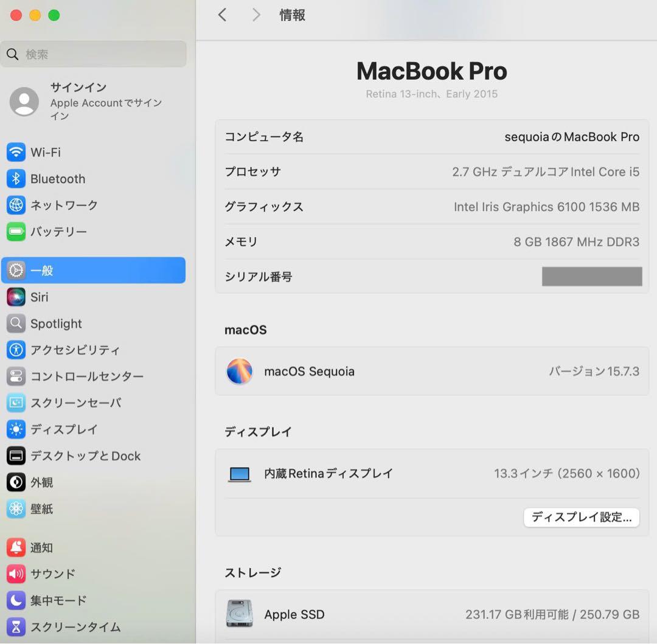Select the 内蔵Retinaディスプレイ entry
Viewport: 657px width, 644px height.
(328, 473)
